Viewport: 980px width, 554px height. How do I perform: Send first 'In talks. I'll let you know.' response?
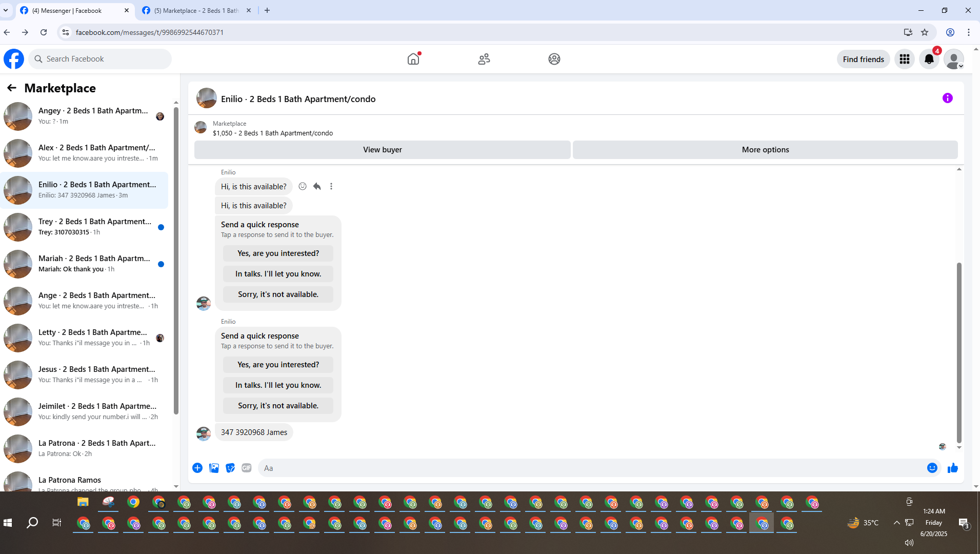point(278,274)
